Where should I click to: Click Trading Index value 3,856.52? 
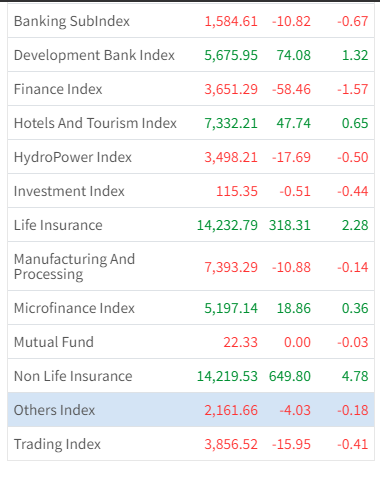click(231, 444)
